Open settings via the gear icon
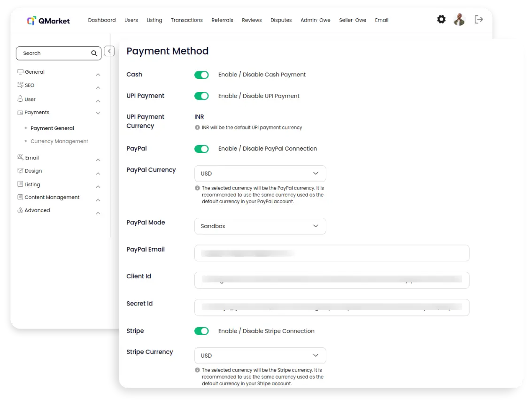The height and width of the screenshot is (405, 532). tap(441, 20)
